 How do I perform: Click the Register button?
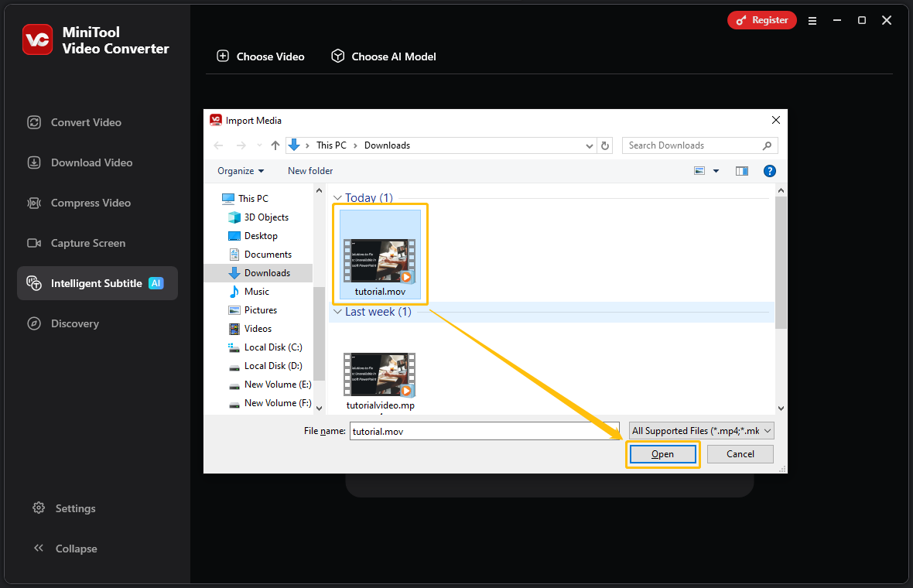coord(761,20)
